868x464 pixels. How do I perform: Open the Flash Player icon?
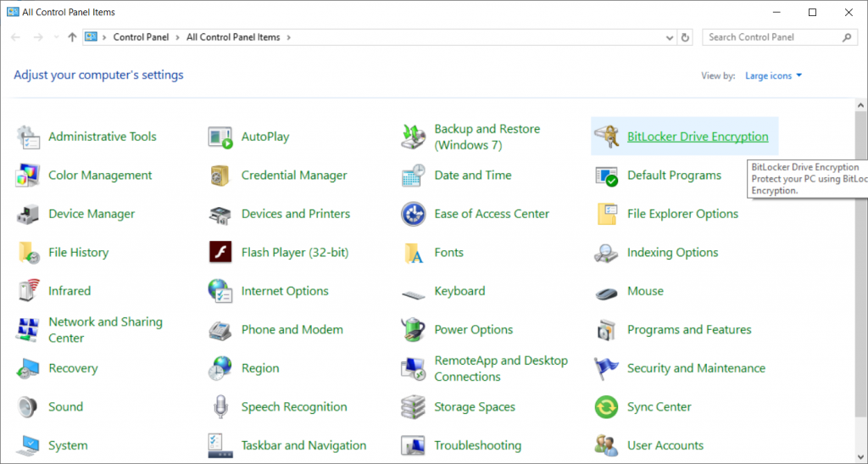220,253
